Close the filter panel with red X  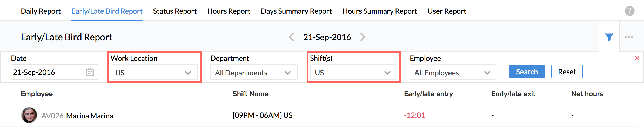click(x=637, y=58)
